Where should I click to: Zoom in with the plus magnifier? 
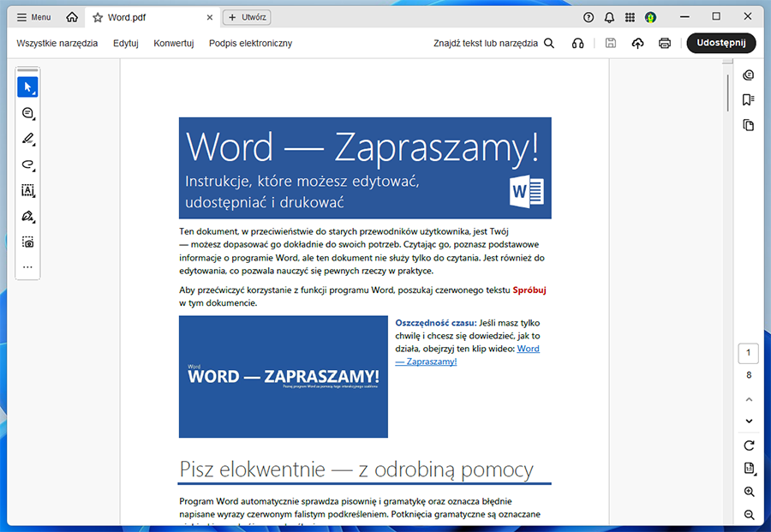[x=749, y=492]
